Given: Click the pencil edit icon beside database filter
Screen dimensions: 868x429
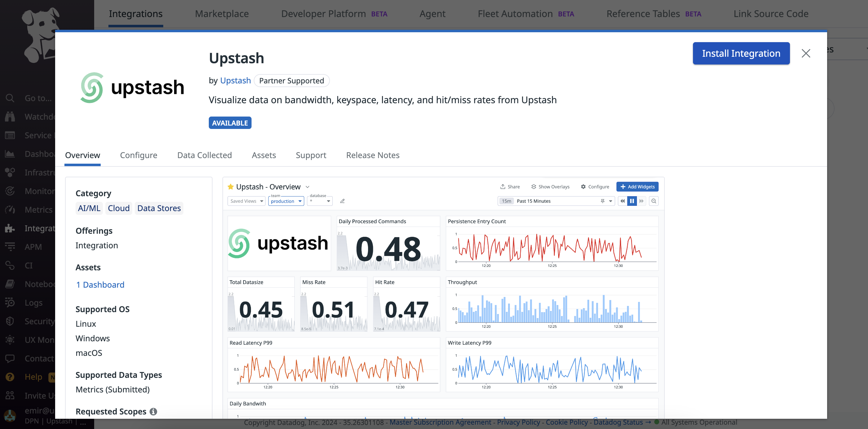Looking at the screenshot, I should pyautogui.click(x=342, y=201).
